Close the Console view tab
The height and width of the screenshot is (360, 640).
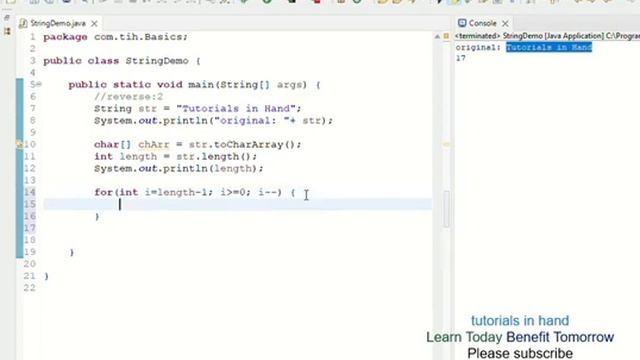pyautogui.click(x=505, y=23)
